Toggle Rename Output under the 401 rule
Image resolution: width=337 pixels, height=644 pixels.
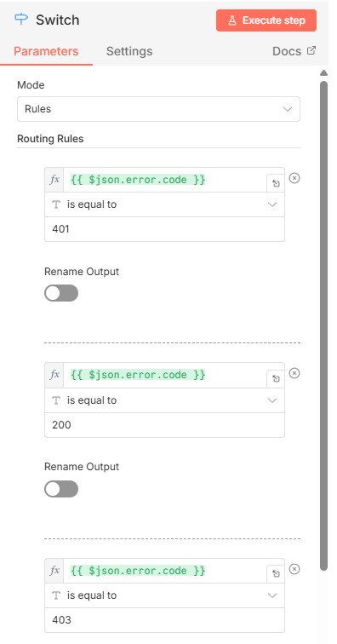tap(61, 293)
